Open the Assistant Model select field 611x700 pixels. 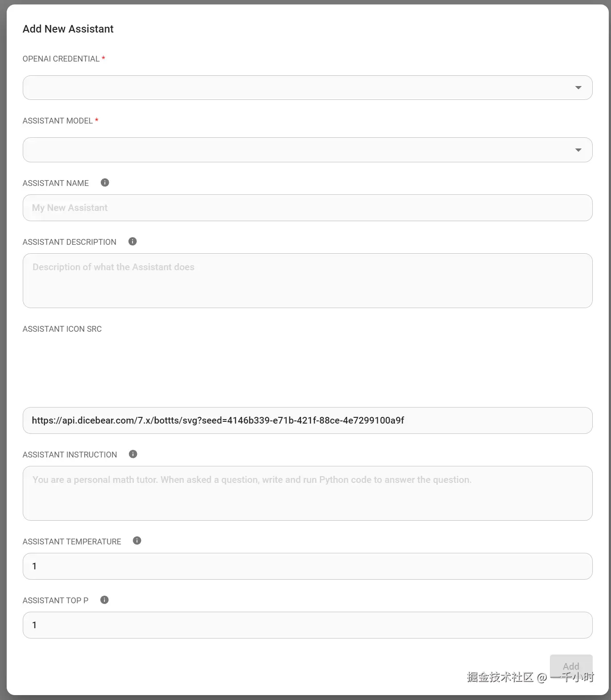click(x=294, y=150)
